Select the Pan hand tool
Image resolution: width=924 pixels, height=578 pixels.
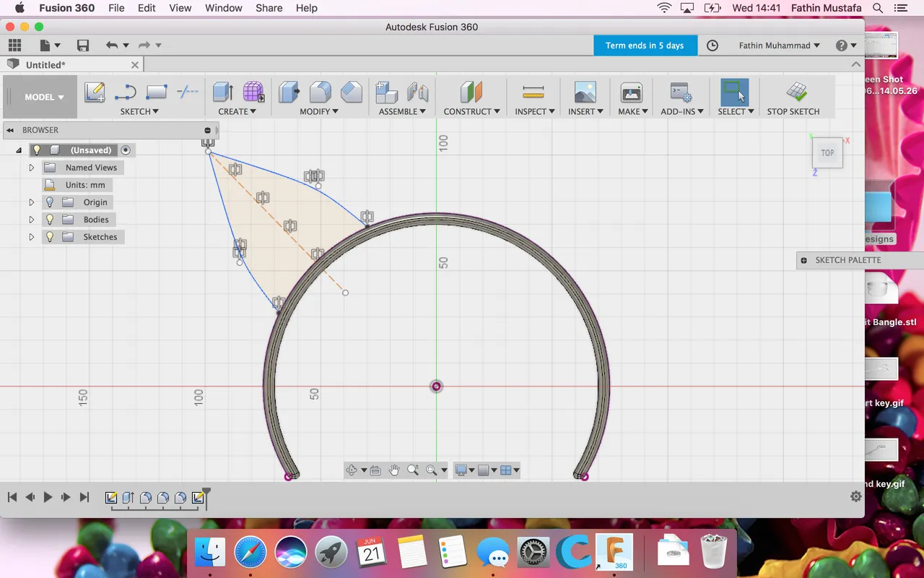(x=394, y=470)
